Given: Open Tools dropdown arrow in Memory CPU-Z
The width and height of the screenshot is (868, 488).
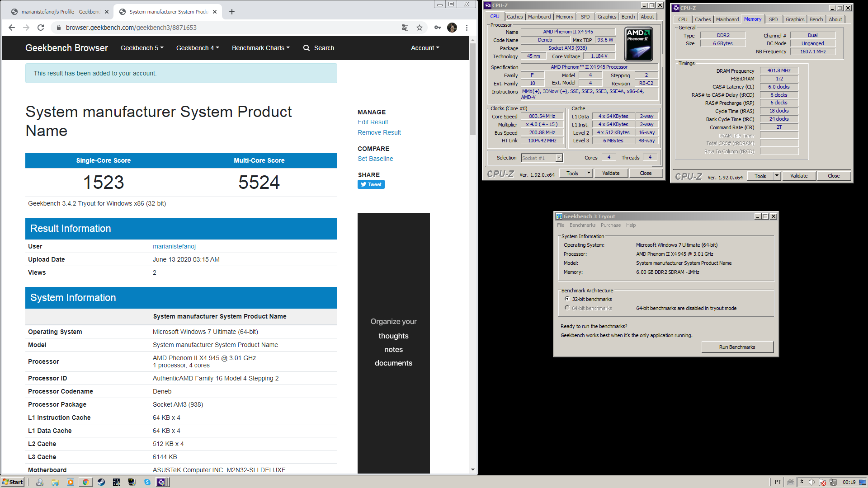Looking at the screenshot, I should (x=777, y=176).
